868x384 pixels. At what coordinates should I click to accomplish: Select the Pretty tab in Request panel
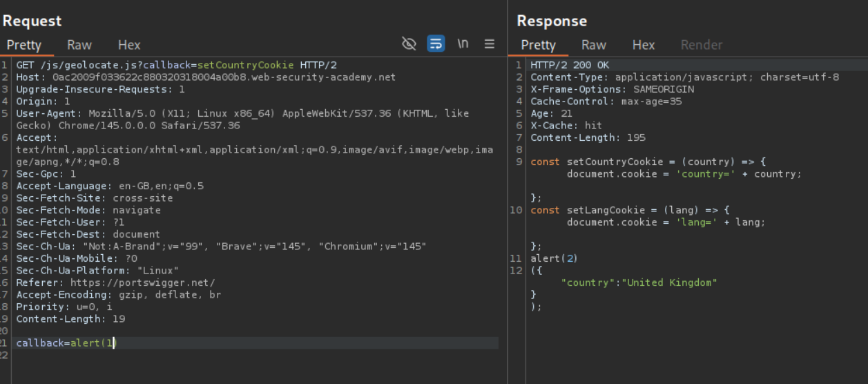(x=24, y=45)
